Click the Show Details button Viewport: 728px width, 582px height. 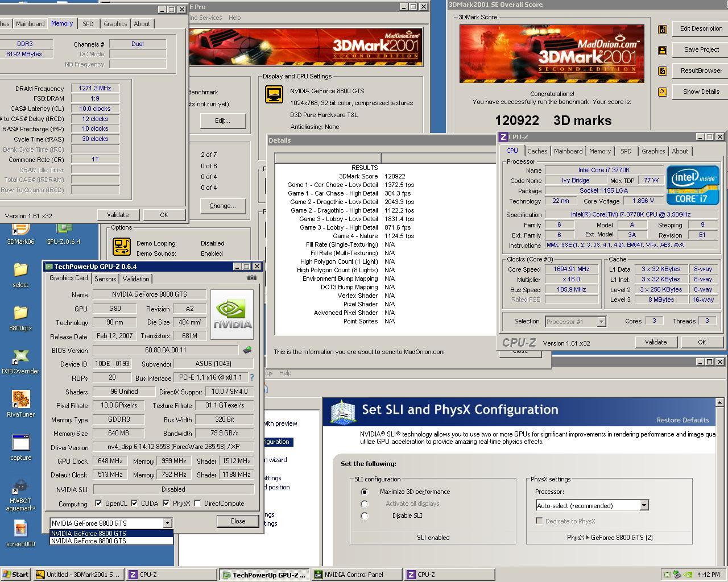point(701,92)
